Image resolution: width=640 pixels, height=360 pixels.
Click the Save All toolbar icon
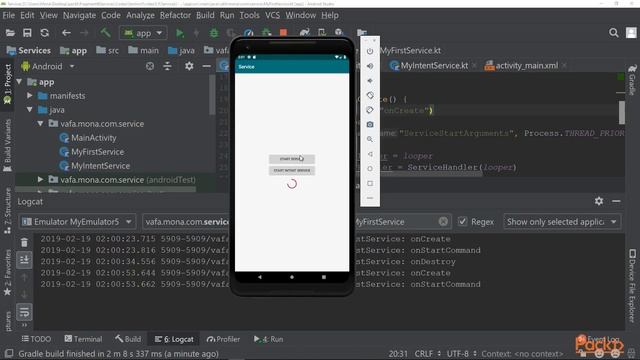tap(27, 33)
